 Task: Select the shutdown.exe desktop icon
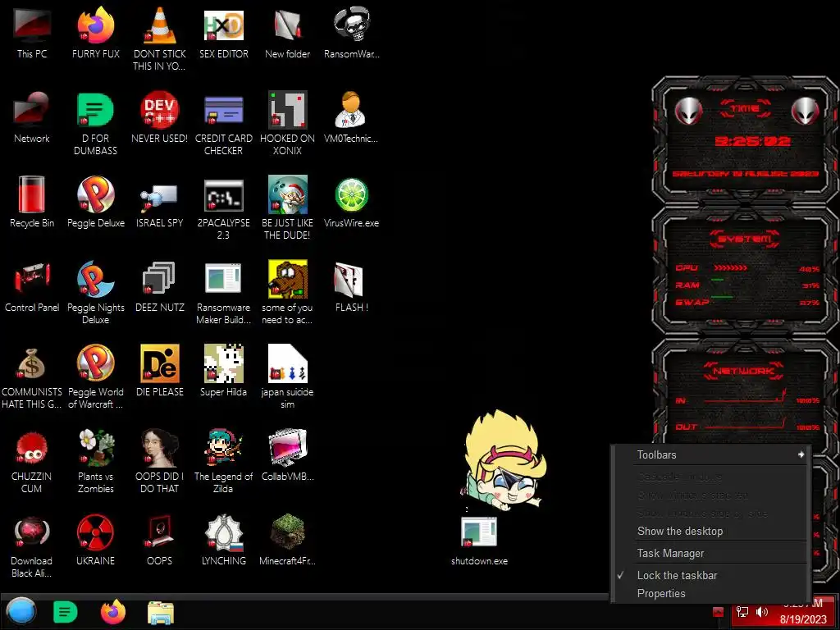[x=479, y=532]
